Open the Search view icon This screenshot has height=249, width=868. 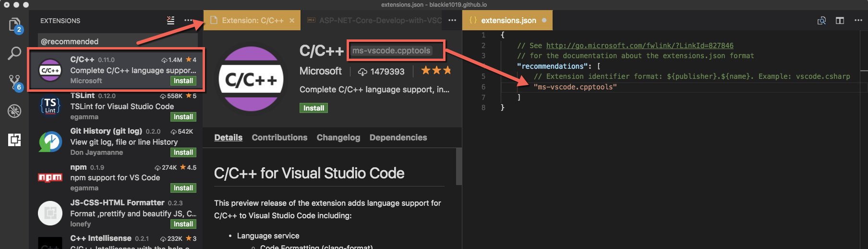coord(14,53)
